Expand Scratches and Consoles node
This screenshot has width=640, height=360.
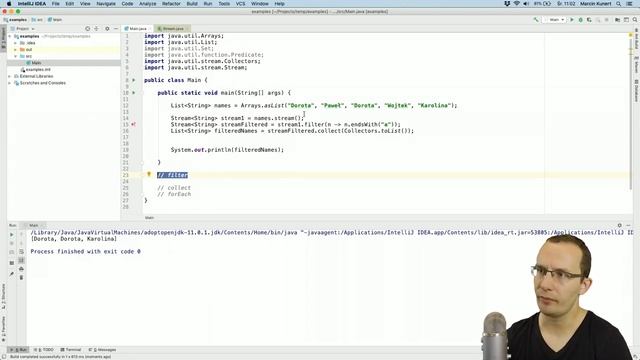[x=10, y=83]
